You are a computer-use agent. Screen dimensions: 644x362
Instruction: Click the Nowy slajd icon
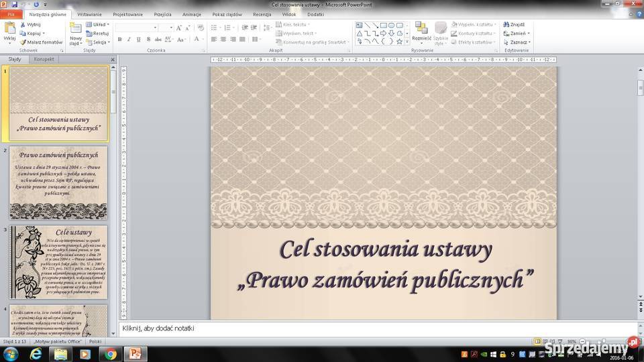coord(76,29)
